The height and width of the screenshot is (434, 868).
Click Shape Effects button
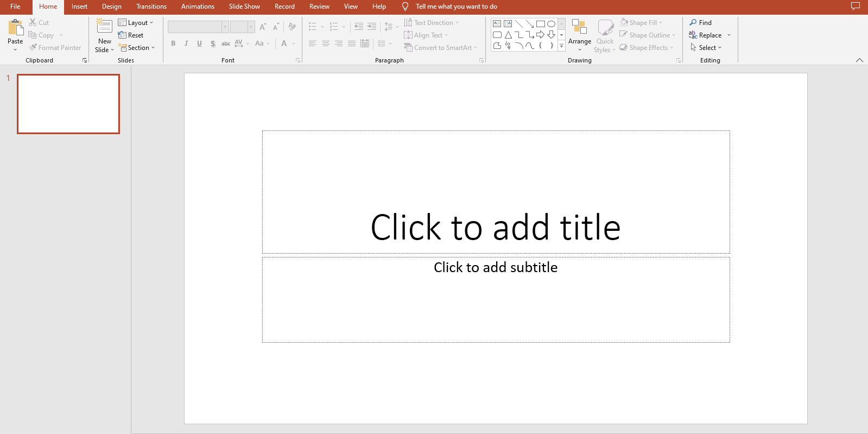coord(646,48)
